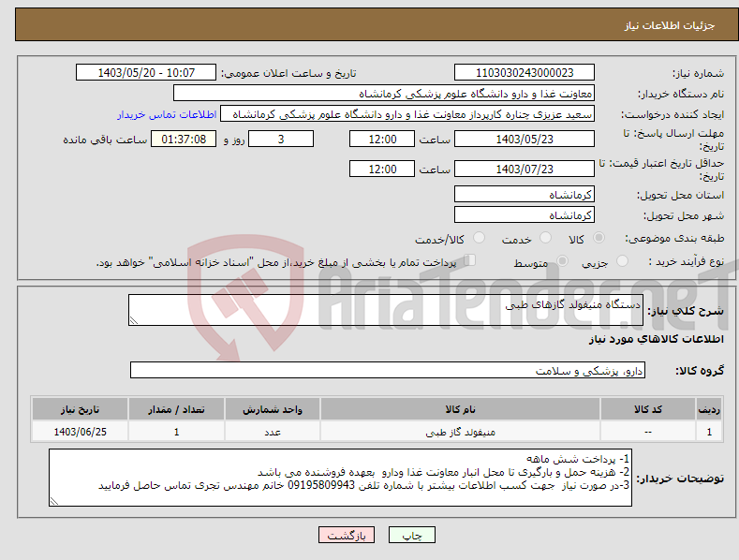
Task: Click the نوع فرآیند خرید label
Action: (x=687, y=261)
